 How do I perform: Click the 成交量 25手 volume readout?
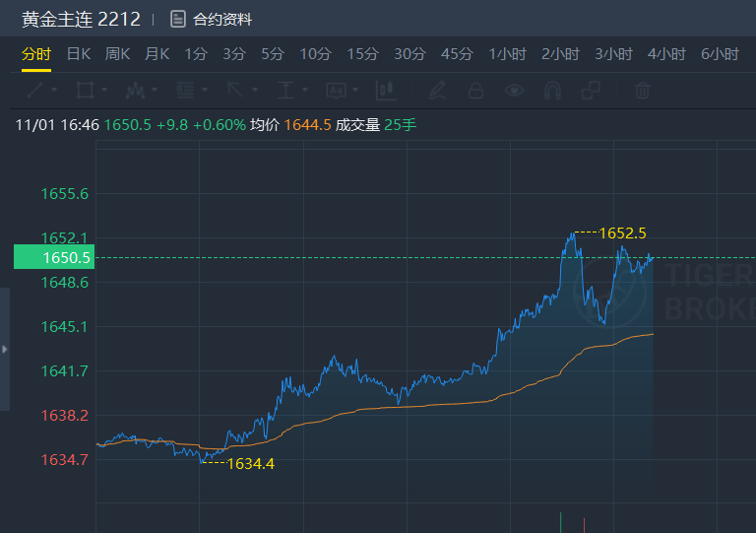(x=376, y=125)
